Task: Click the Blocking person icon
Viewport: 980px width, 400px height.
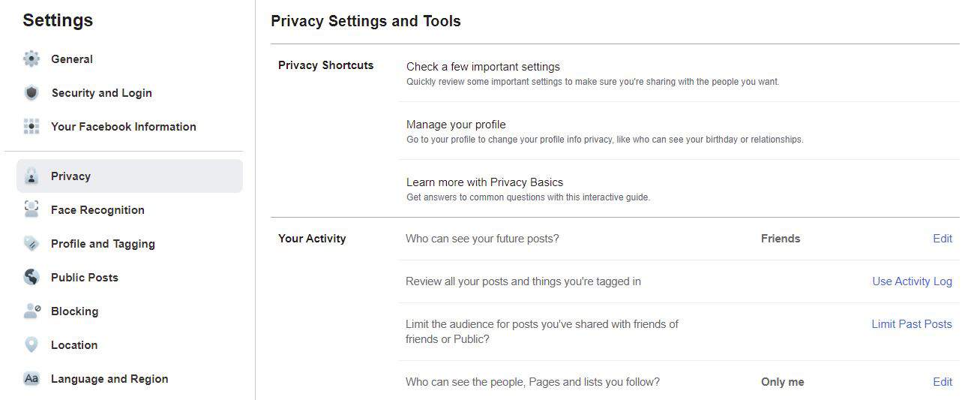Action: [x=31, y=311]
